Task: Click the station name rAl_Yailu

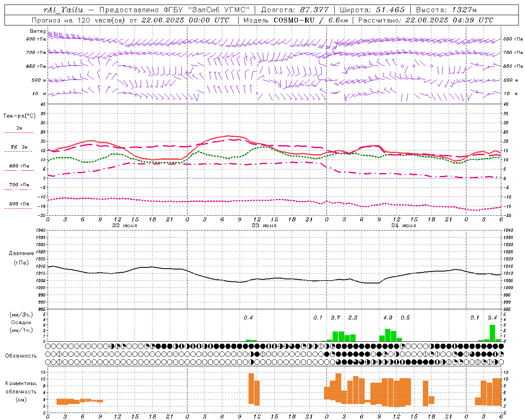Action: pos(63,10)
